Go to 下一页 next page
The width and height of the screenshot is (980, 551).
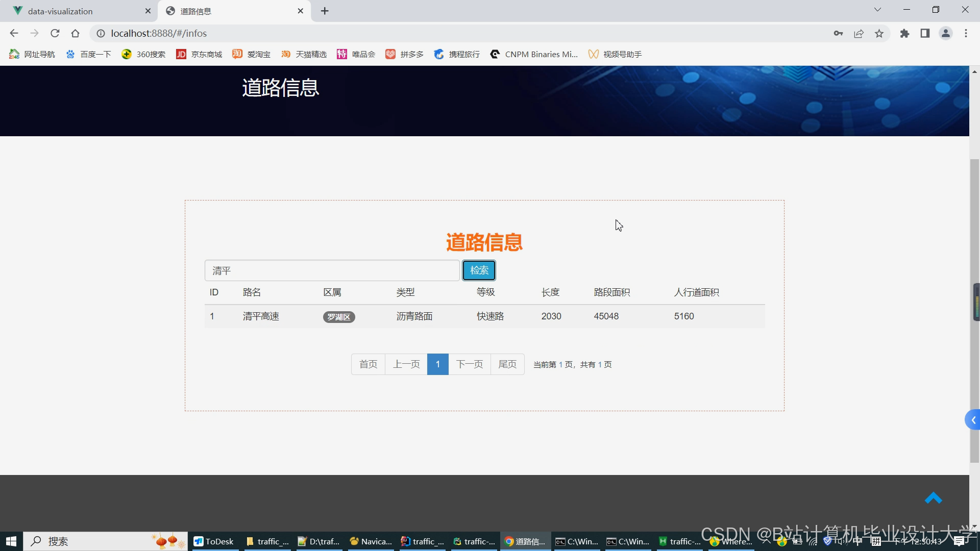click(469, 364)
